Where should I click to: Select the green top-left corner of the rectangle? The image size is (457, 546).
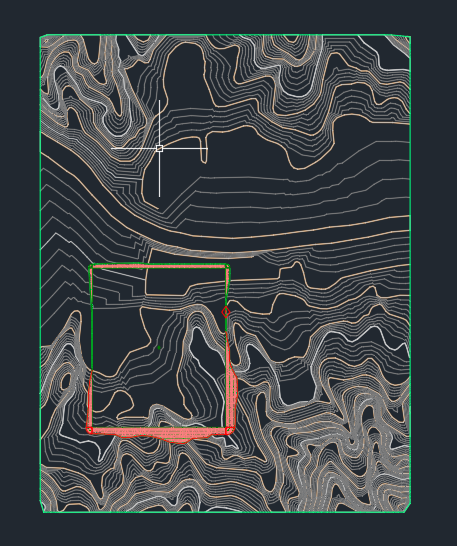click(91, 267)
